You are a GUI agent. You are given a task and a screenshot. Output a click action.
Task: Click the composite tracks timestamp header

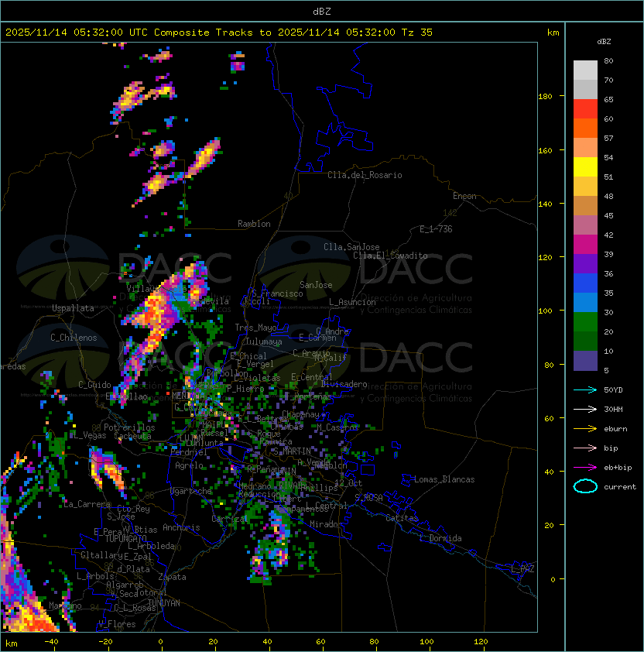point(219,33)
